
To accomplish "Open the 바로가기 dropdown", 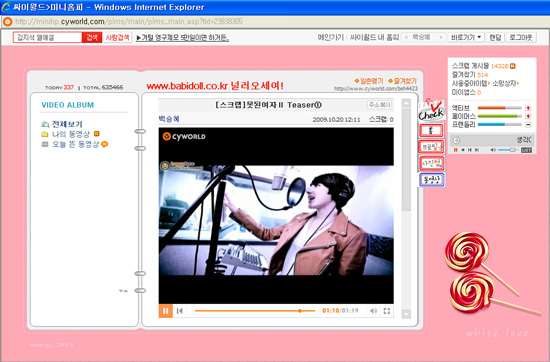I will coord(466,38).
